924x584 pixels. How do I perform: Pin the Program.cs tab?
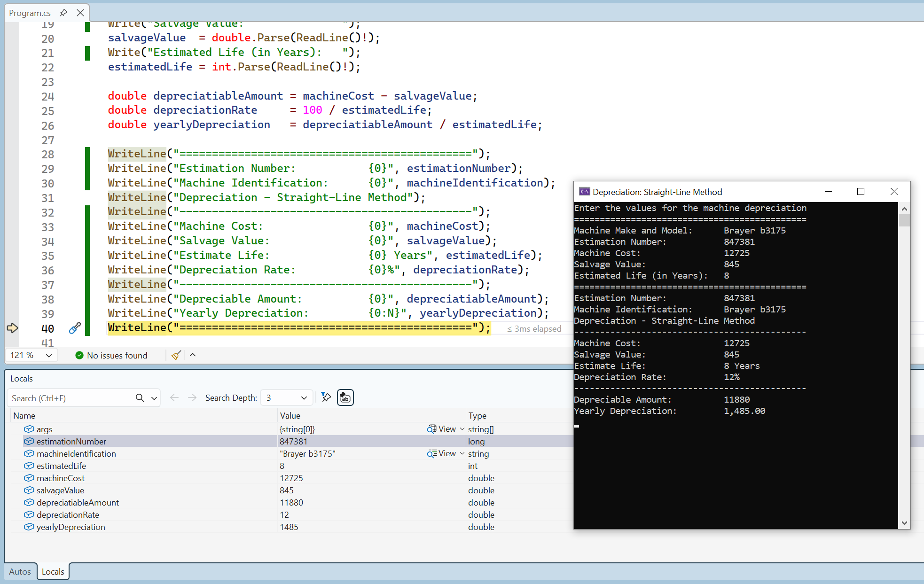63,13
